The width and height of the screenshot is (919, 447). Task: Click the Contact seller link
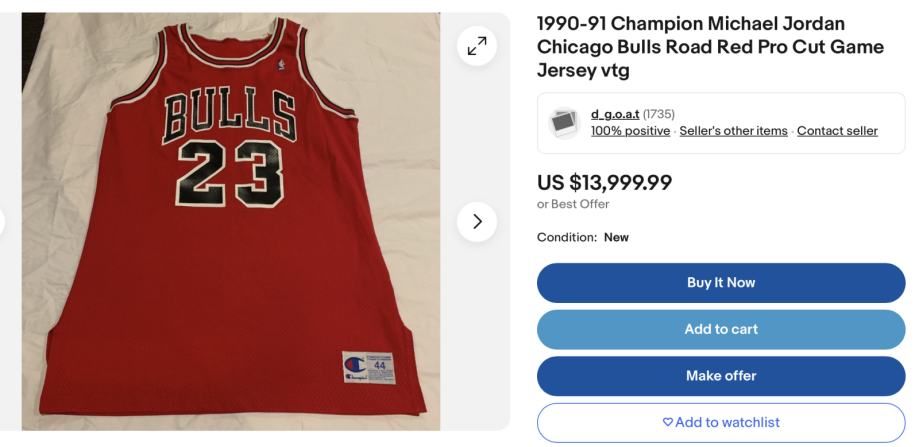coord(837,131)
